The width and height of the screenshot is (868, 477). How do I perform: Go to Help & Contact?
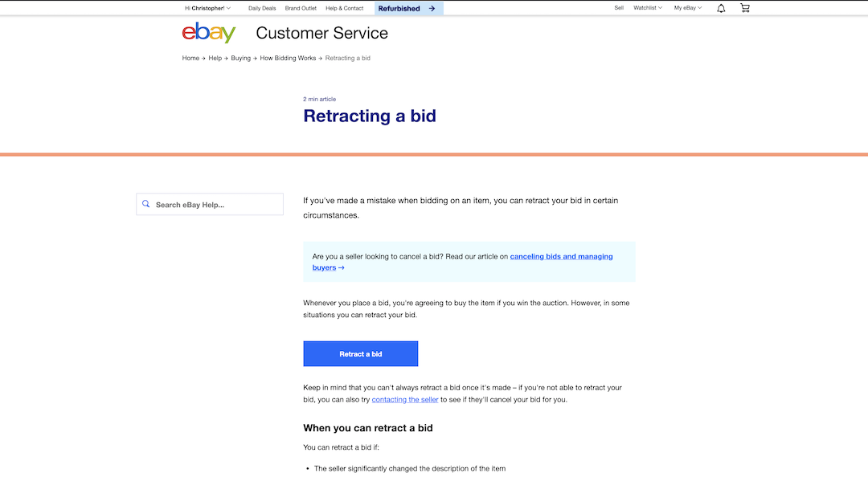344,8
